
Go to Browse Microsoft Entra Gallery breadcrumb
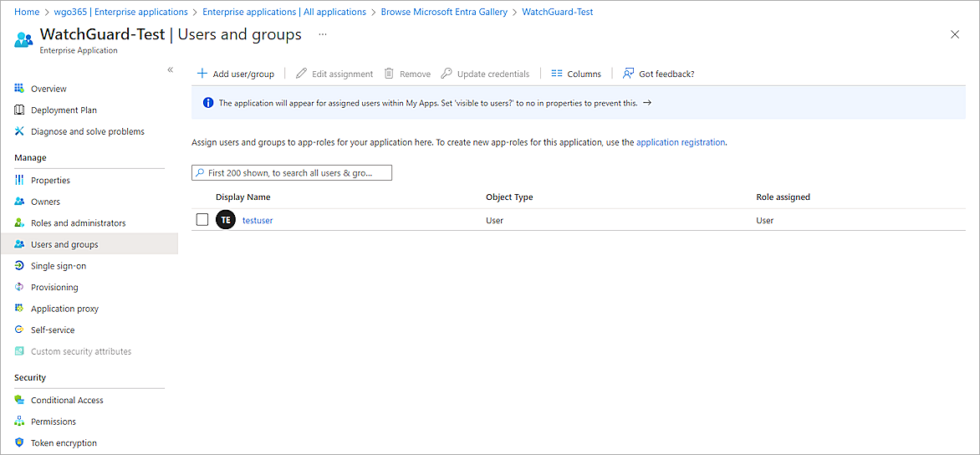[444, 11]
